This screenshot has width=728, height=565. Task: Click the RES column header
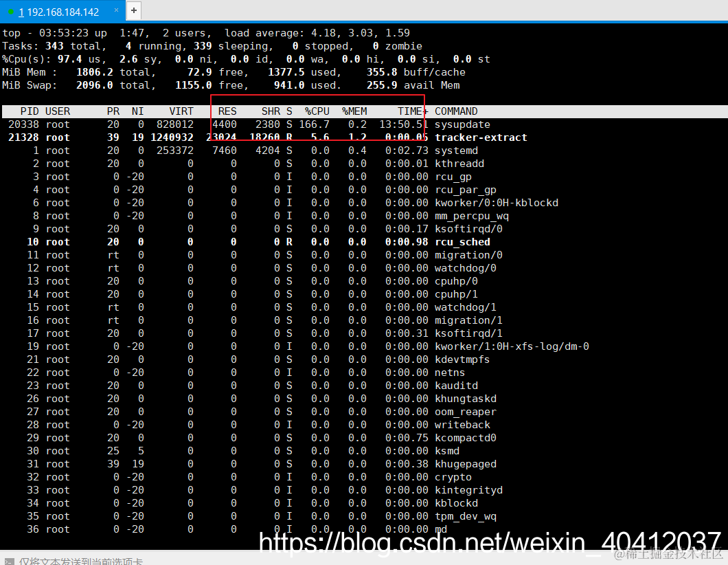tap(227, 111)
